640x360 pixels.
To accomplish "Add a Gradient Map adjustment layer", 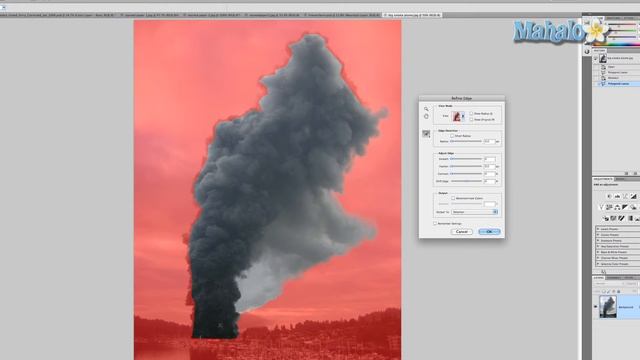I will pyautogui.click(x=630, y=218).
